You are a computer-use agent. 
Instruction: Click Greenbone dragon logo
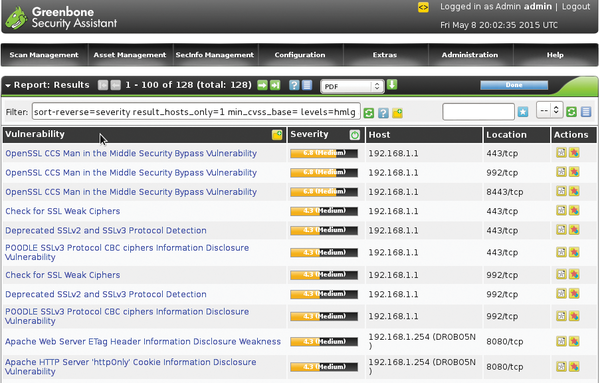click(x=16, y=18)
